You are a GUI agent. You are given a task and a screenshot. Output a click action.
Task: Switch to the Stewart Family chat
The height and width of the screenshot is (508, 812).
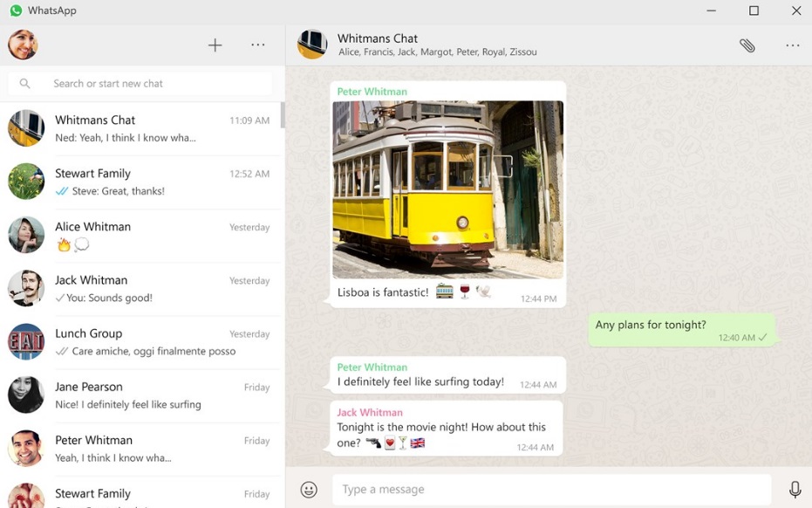[142, 182]
